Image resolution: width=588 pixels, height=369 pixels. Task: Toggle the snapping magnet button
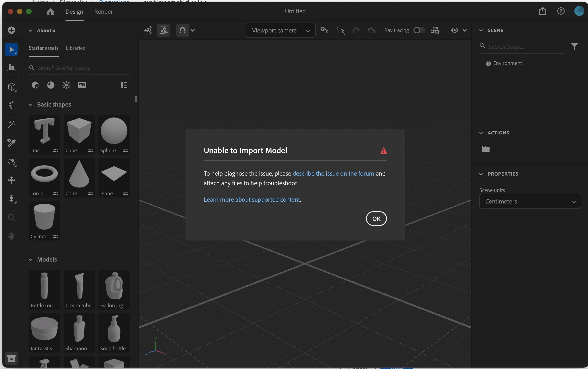(183, 30)
